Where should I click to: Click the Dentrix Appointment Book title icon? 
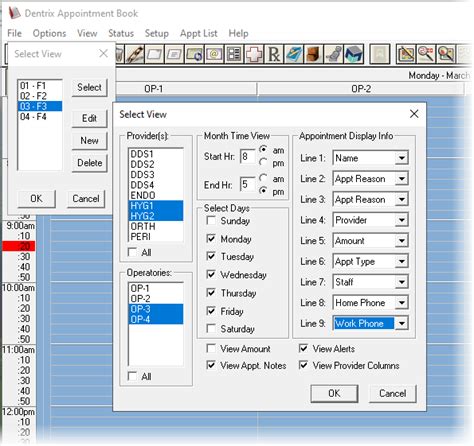14,13
